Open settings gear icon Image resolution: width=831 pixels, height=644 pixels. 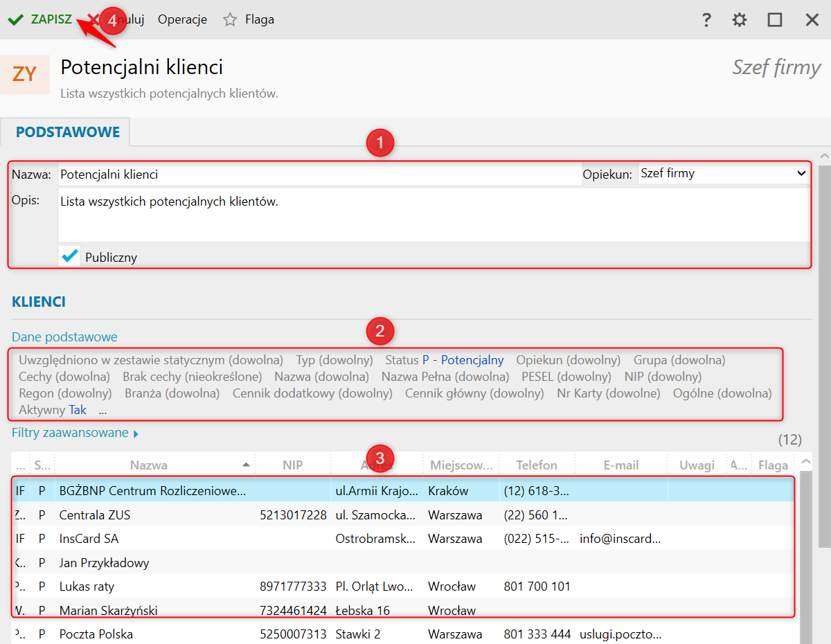point(740,19)
